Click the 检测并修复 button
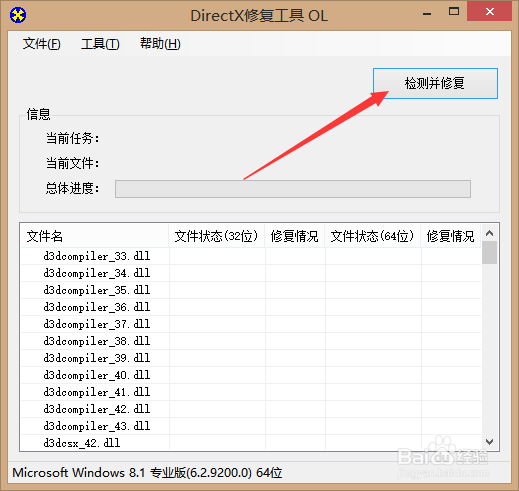 435,83
